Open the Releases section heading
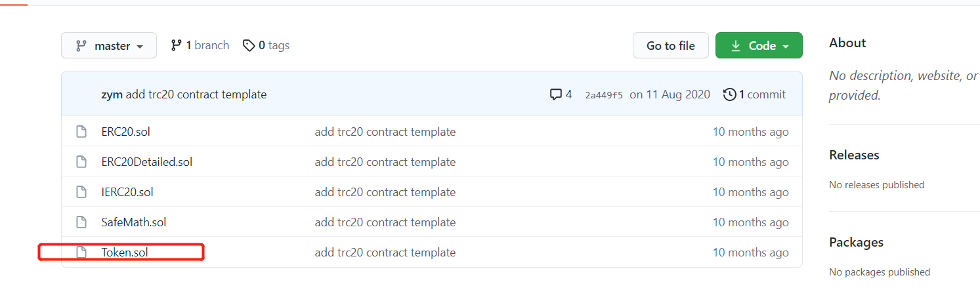This screenshot has height=305, width=980. pyautogui.click(x=854, y=155)
